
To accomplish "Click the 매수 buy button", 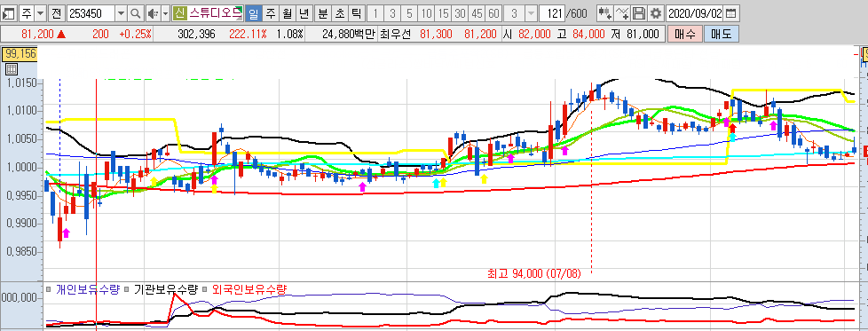I will click(685, 35).
